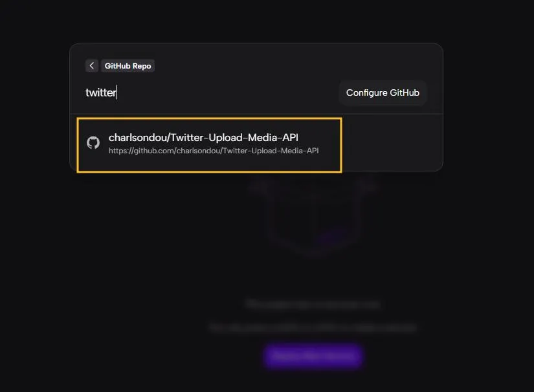Click the back arrow beside GitHub Repo
534x392 pixels.
tap(92, 66)
